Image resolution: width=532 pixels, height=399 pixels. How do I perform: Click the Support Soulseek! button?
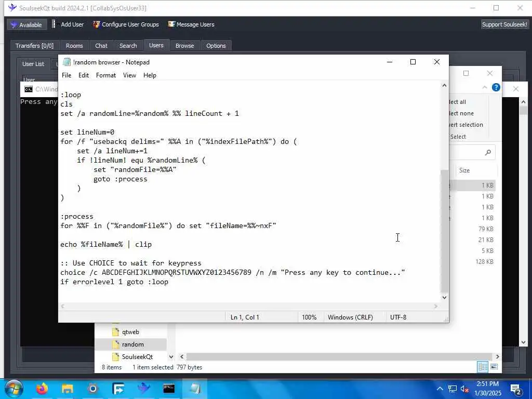pos(504,24)
